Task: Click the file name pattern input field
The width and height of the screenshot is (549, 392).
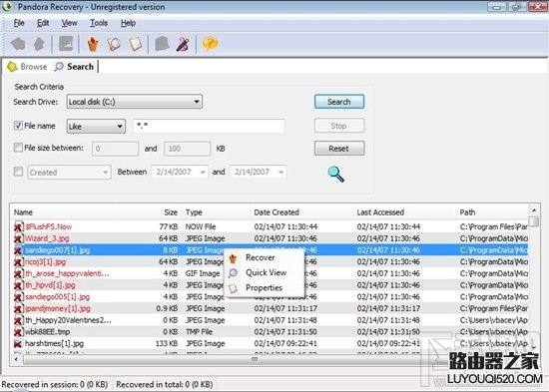Action: 209,126
